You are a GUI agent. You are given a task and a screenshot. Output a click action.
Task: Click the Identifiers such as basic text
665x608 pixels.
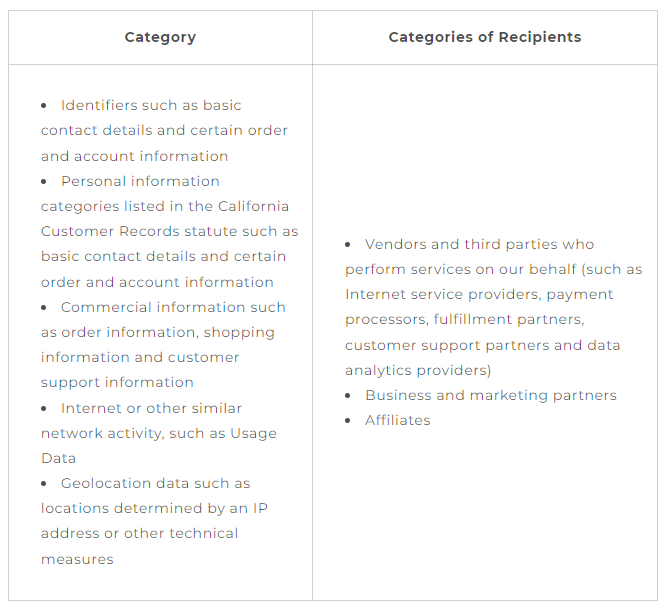click(x=151, y=105)
